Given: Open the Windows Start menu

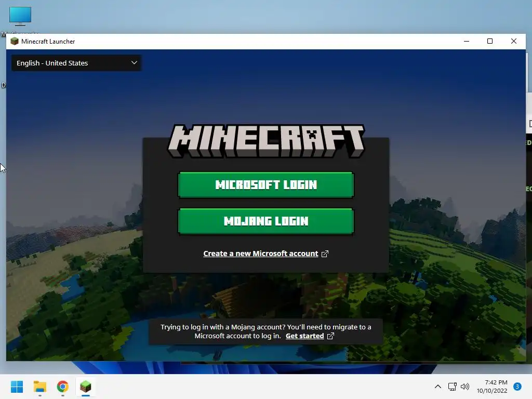Looking at the screenshot, I should pos(17,387).
